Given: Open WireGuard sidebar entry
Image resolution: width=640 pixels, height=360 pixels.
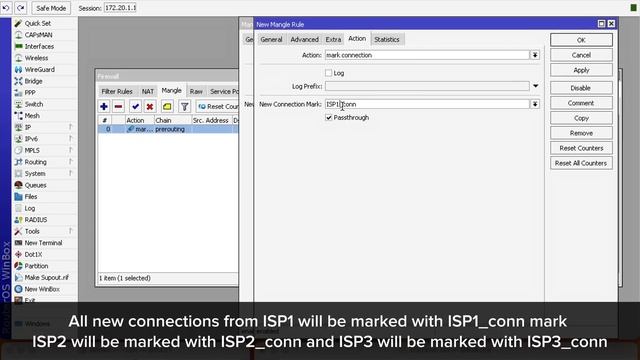Looking at the screenshot, I should point(40,70).
